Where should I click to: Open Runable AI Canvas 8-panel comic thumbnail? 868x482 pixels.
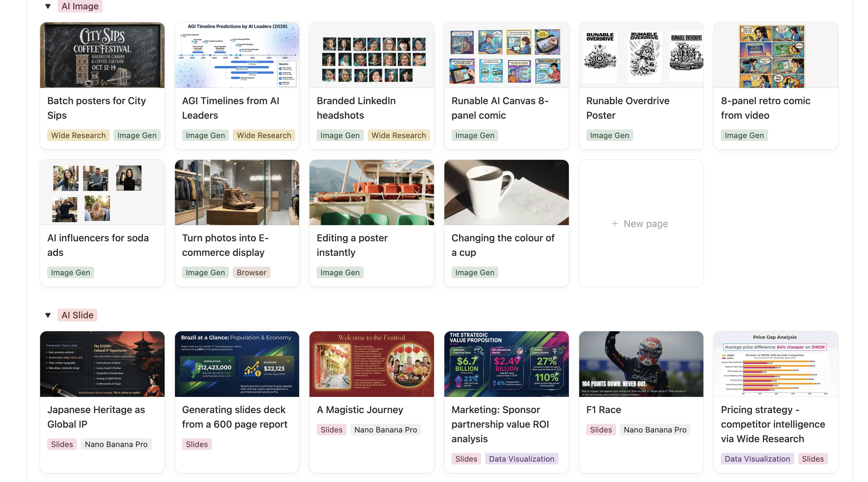(506, 55)
